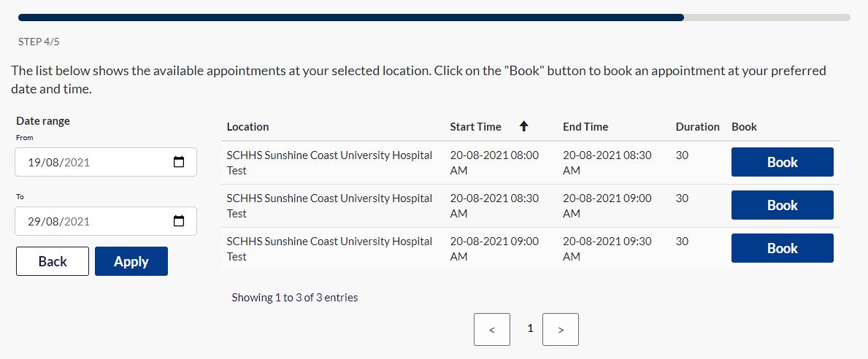Click the From date input field
Screen dimensions: 868x359
click(x=88, y=162)
